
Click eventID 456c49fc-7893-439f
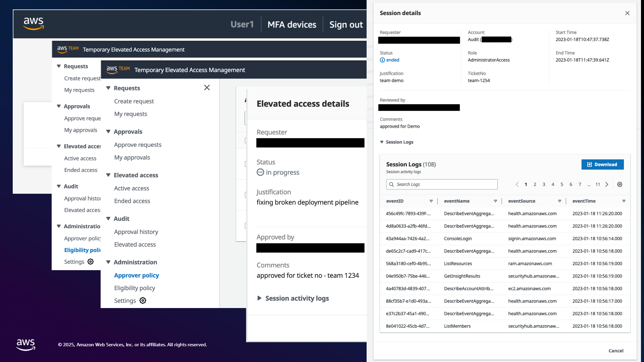pyautogui.click(x=408, y=214)
